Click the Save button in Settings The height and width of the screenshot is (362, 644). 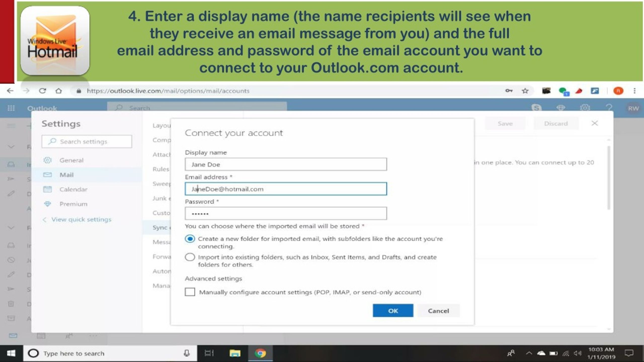(505, 123)
